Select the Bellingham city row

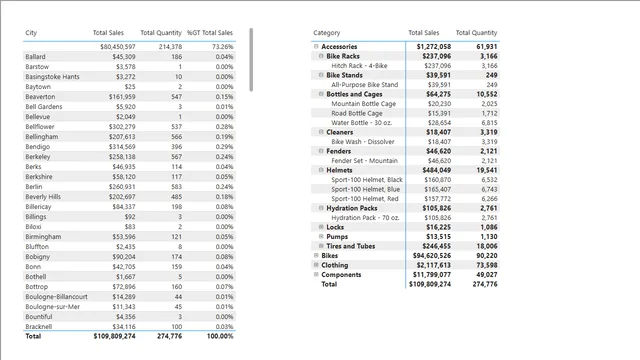click(129, 137)
